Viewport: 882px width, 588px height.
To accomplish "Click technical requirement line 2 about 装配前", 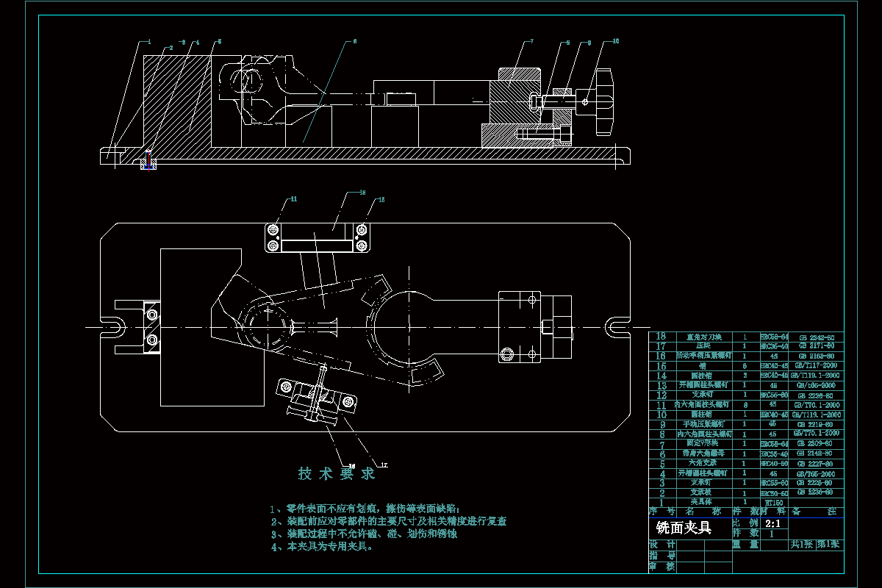I will 389,521.
